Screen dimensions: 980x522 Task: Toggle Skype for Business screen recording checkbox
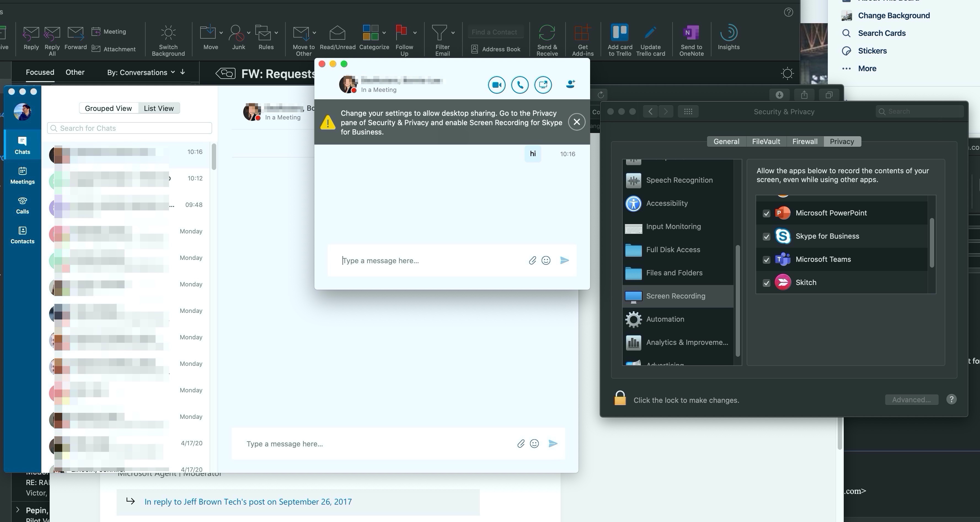click(766, 236)
